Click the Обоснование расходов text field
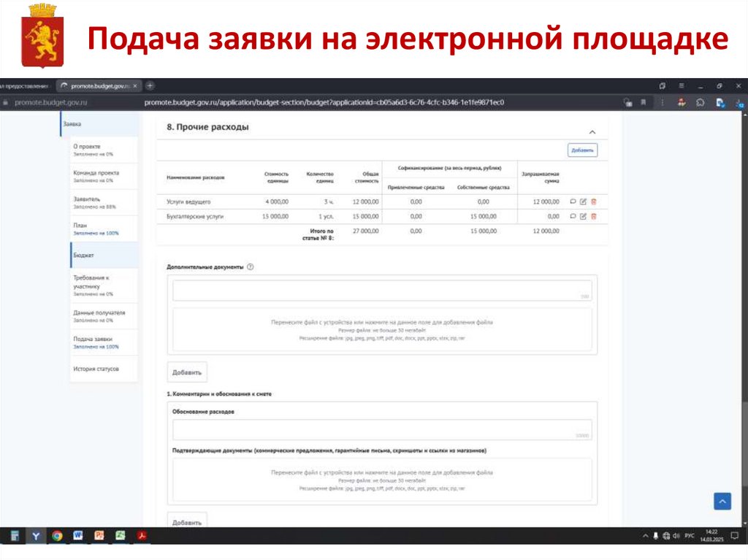This screenshot has width=748, height=560. pyautogui.click(x=382, y=430)
